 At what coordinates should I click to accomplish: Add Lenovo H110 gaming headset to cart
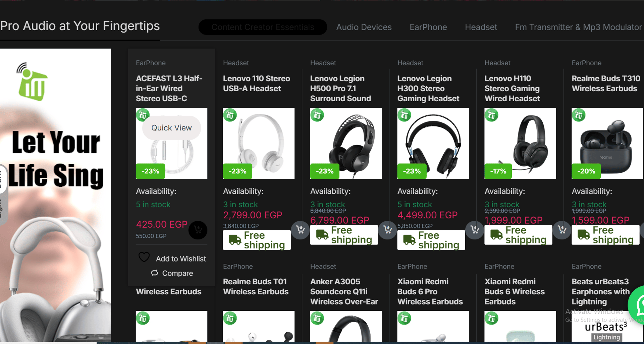[562, 230]
